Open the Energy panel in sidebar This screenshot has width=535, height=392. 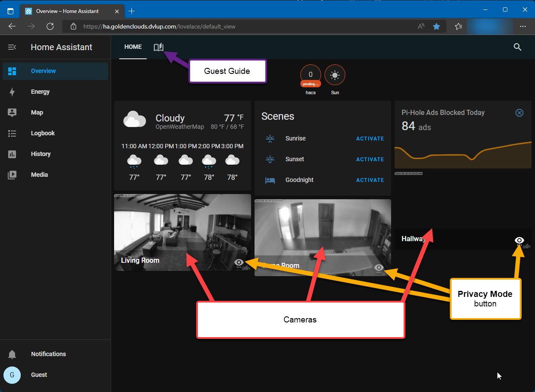(x=40, y=92)
